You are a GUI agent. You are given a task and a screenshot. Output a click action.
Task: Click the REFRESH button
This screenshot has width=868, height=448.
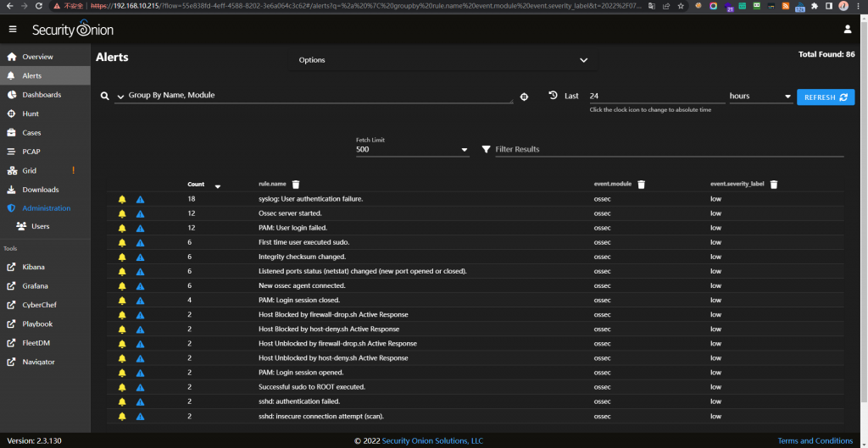click(x=826, y=97)
